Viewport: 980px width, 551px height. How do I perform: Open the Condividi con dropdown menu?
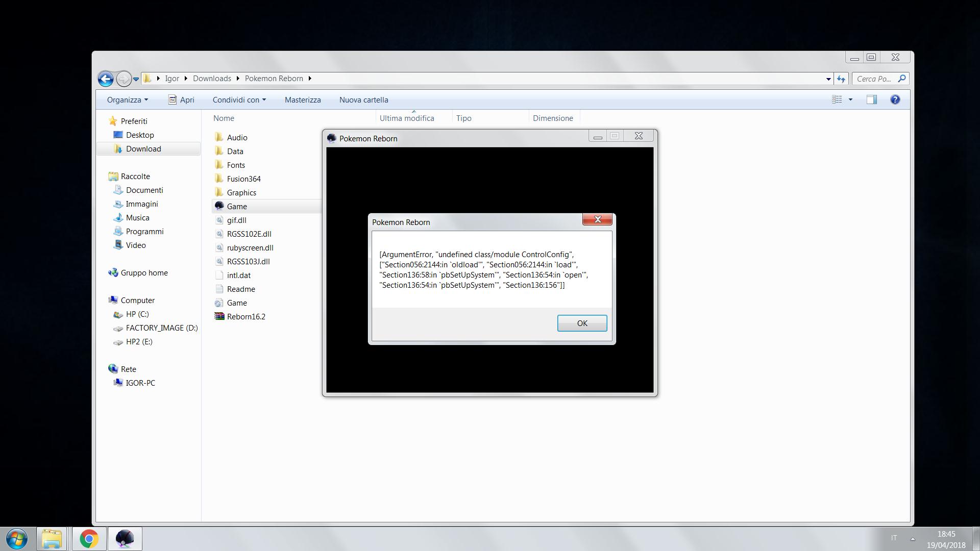[x=239, y=100]
